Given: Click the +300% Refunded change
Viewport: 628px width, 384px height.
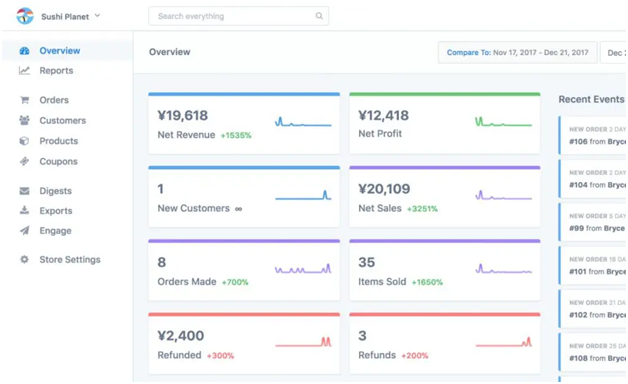Looking at the screenshot, I should (x=220, y=356).
